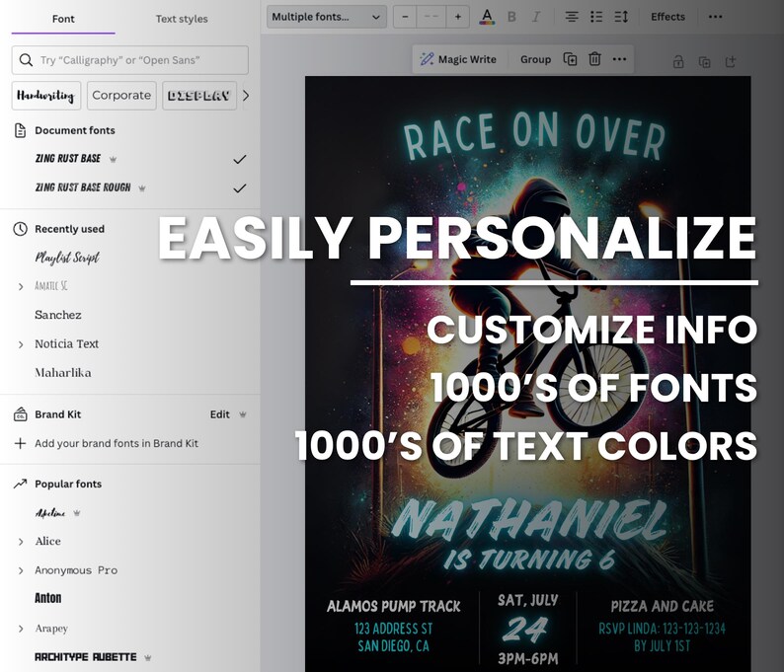This screenshot has height=672, width=784.
Task: Toggle bulleted list
Action: coord(596,17)
